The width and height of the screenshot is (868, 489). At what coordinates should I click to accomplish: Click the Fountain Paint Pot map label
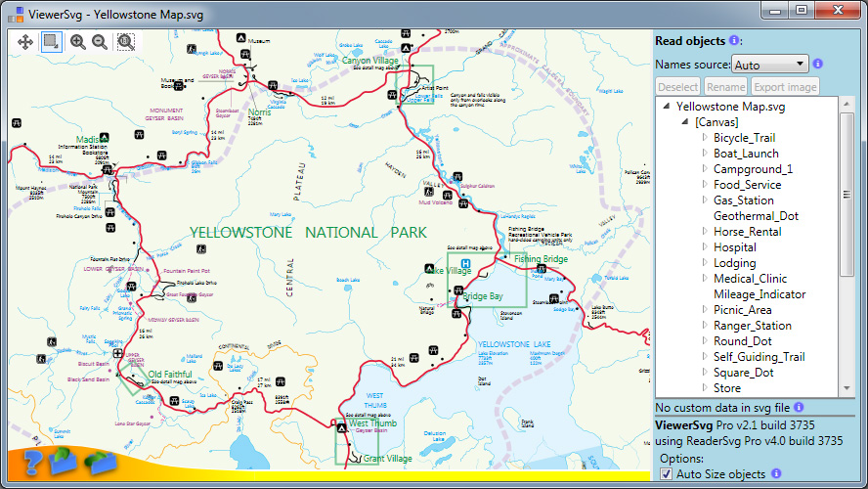coord(187,271)
